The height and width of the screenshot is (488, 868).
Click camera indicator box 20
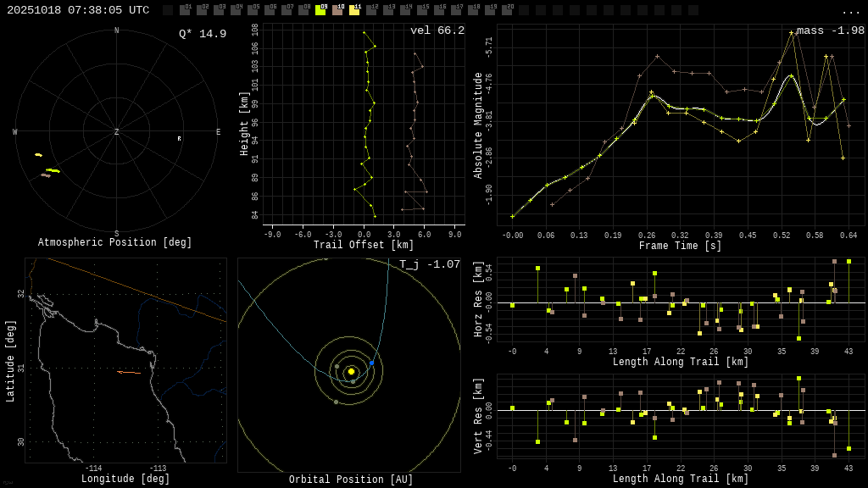coord(507,10)
